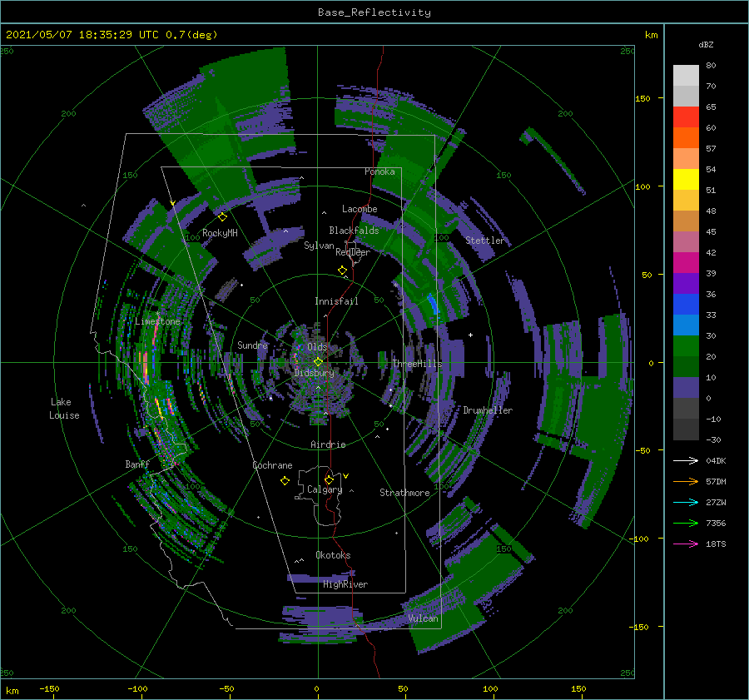The image size is (749, 700).
Task: Click the blue echo cell southwest of Stettler
Action: (x=434, y=304)
